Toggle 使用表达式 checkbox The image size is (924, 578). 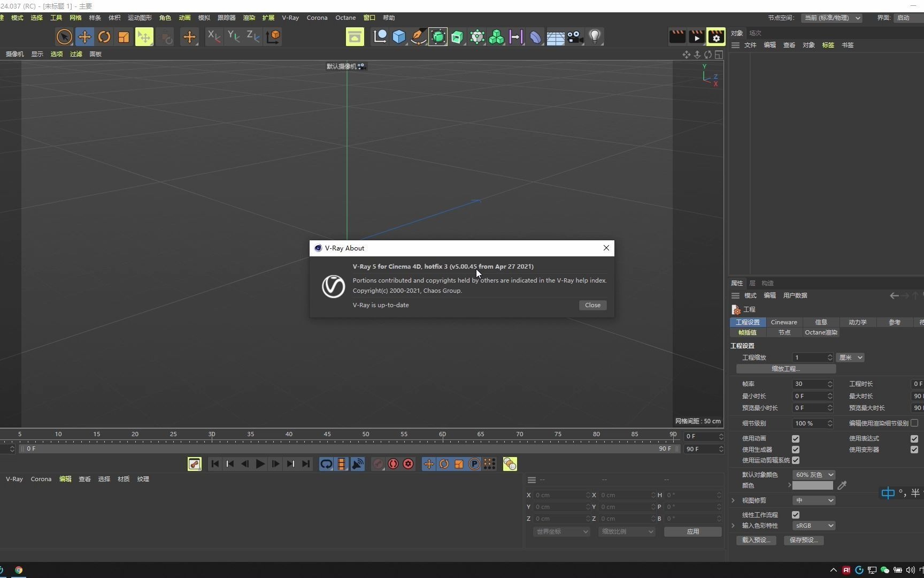tap(914, 438)
